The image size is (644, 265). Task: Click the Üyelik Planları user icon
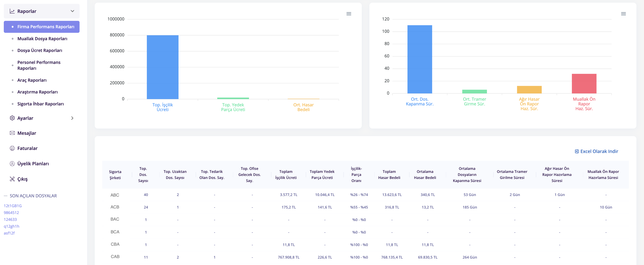(12, 164)
